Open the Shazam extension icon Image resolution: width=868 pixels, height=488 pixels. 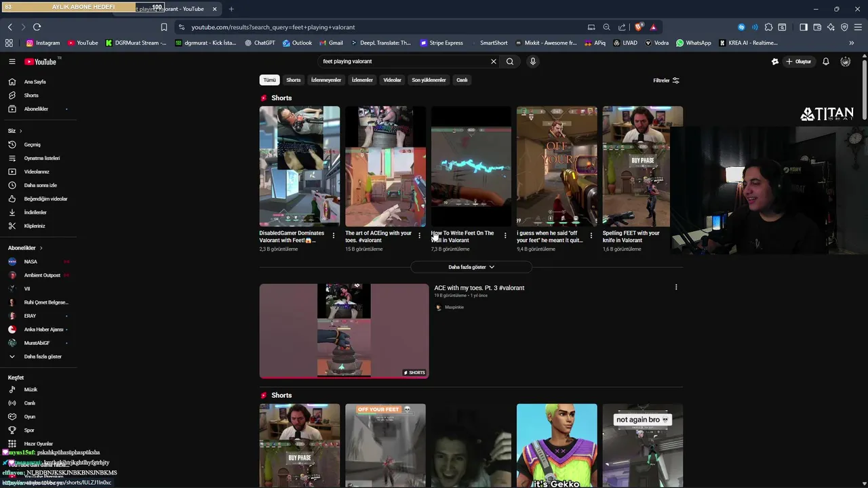[x=741, y=27]
